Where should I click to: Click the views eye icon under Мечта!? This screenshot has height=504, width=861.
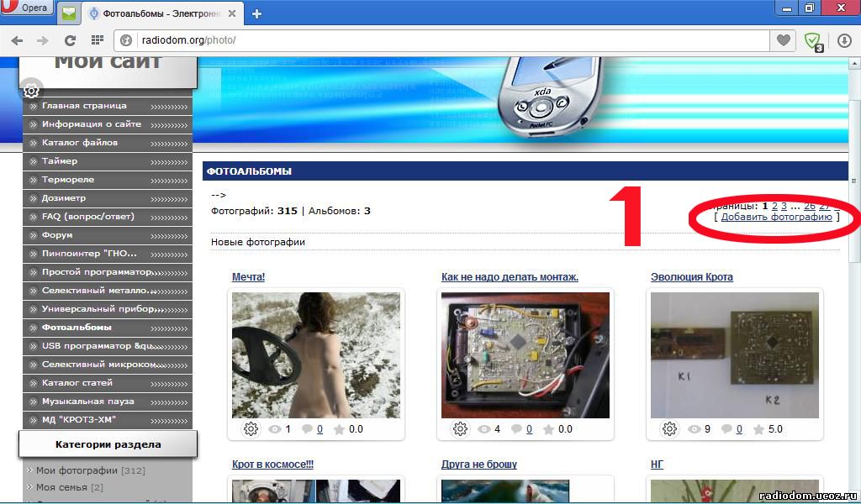pos(275,429)
